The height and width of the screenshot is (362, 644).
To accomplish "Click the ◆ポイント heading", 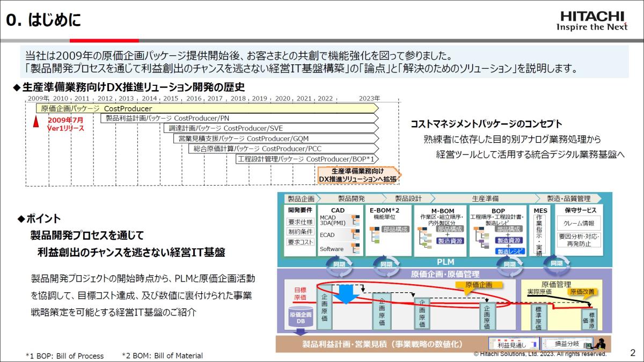I will pyautogui.click(x=40, y=219).
